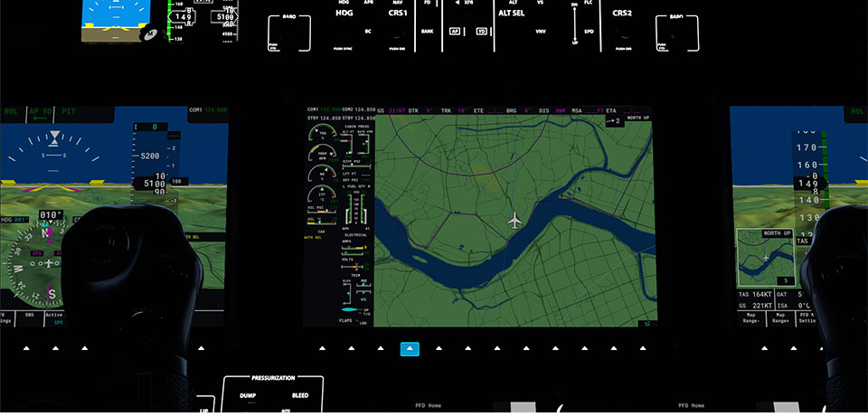Click the roll scale pointer on the left PFD
This screenshot has width=868, height=417.
[x=54, y=137]
